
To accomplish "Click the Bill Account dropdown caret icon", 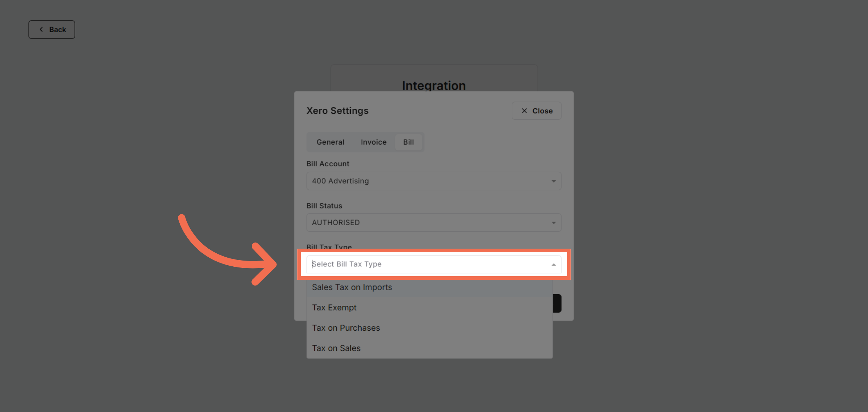I will [x=553, y=181].
